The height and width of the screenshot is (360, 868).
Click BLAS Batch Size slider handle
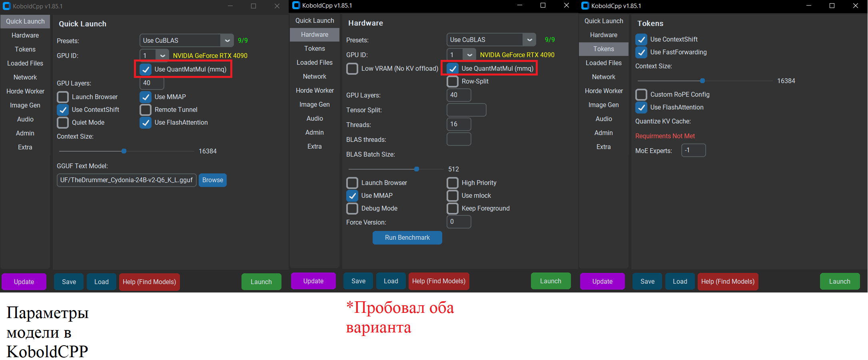click(417, 169)
